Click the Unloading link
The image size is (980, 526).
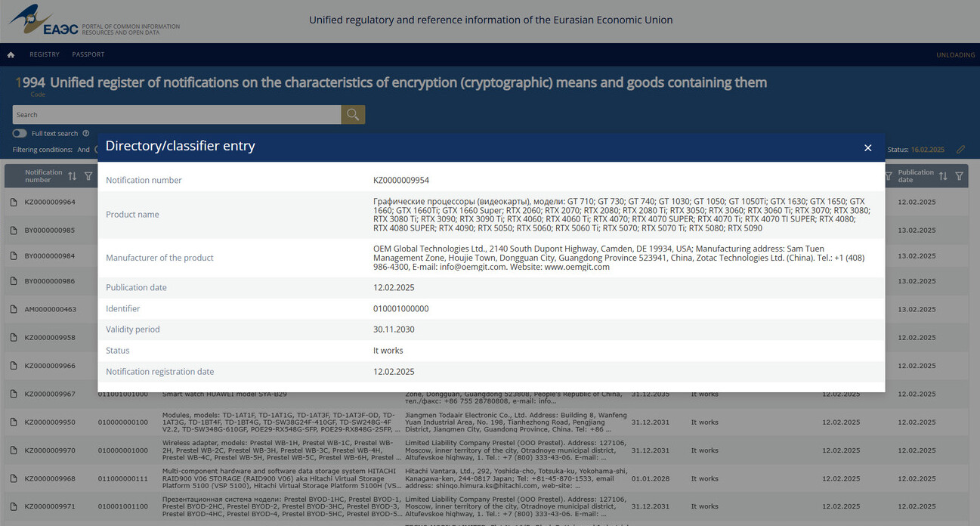[x=955, y=55]
